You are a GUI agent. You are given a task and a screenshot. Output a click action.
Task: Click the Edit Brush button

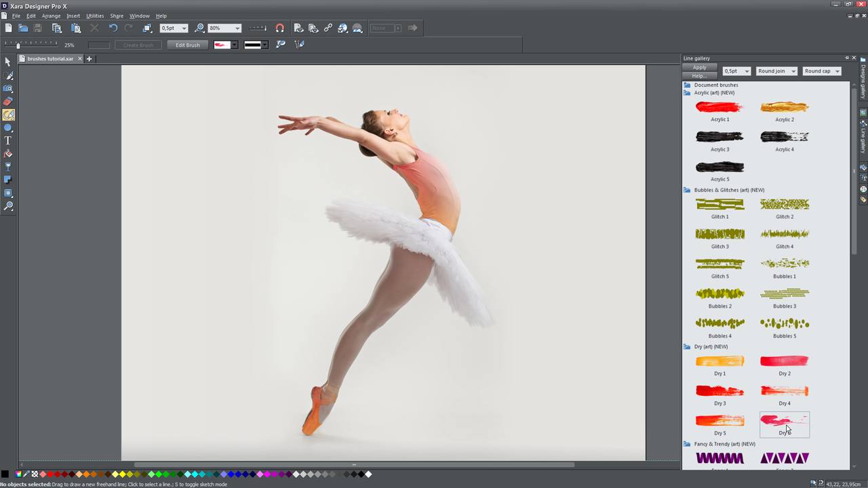click(x=188, y=45)
